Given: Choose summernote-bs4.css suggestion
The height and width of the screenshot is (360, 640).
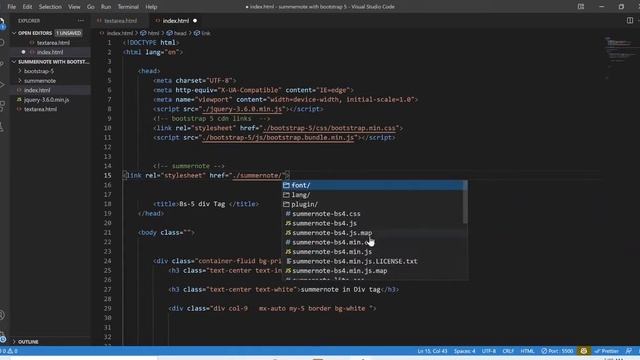Looking at the screenshot, I should (373, 213).
